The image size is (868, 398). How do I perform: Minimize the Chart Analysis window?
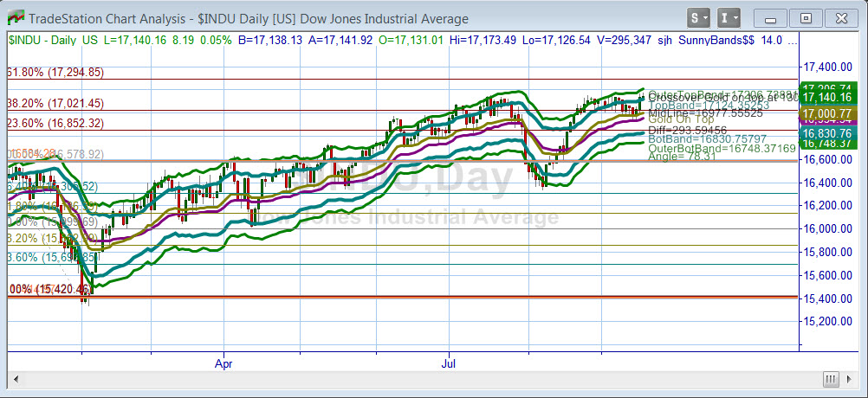pyautogui.click(x=771, y=18)
